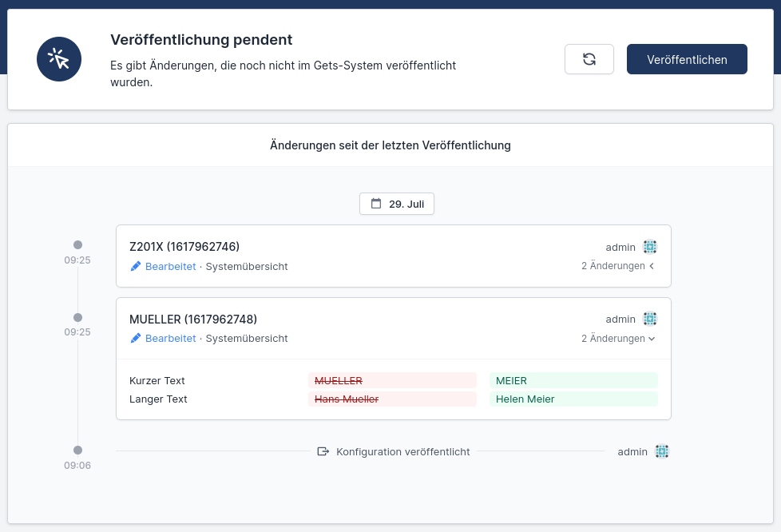
Task: Open the Bearbeitet link in the MUELLER entry
Action: 170,338
